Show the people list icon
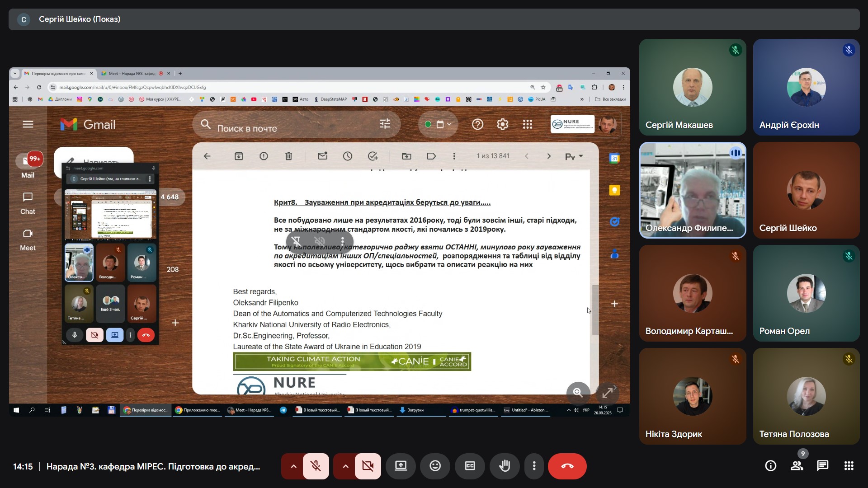Screen dimensions: 868x488 [797, 466]
